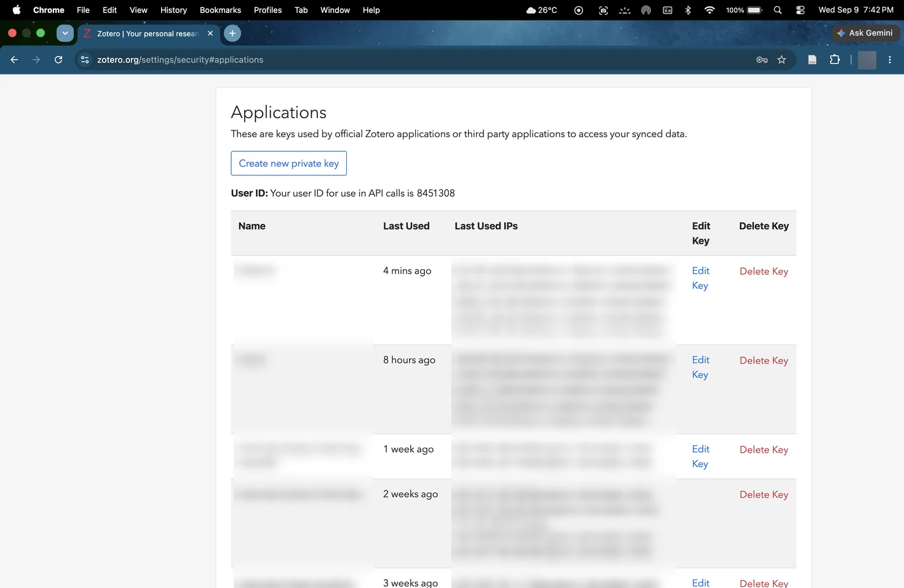Select the Zotero browser tab
904x588 pixels.
click(x=146, y=33)
